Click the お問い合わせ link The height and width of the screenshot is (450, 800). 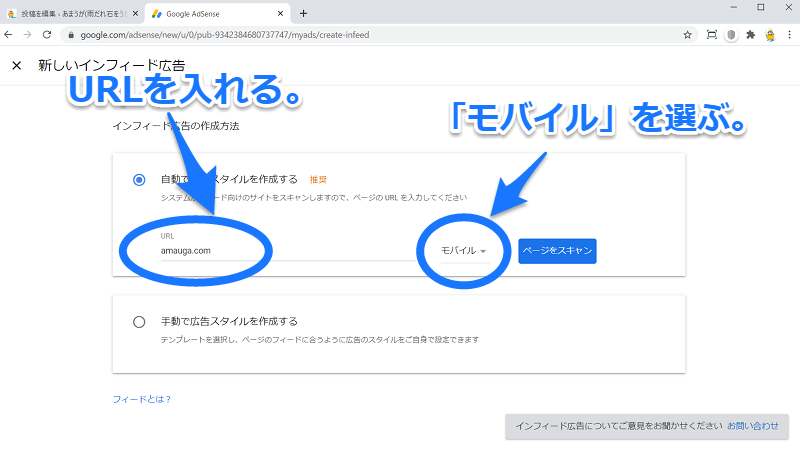pos(752,426)
